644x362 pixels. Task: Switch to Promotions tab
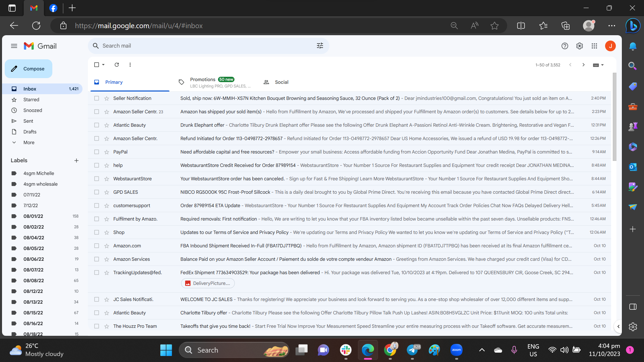tap(215, 82)
